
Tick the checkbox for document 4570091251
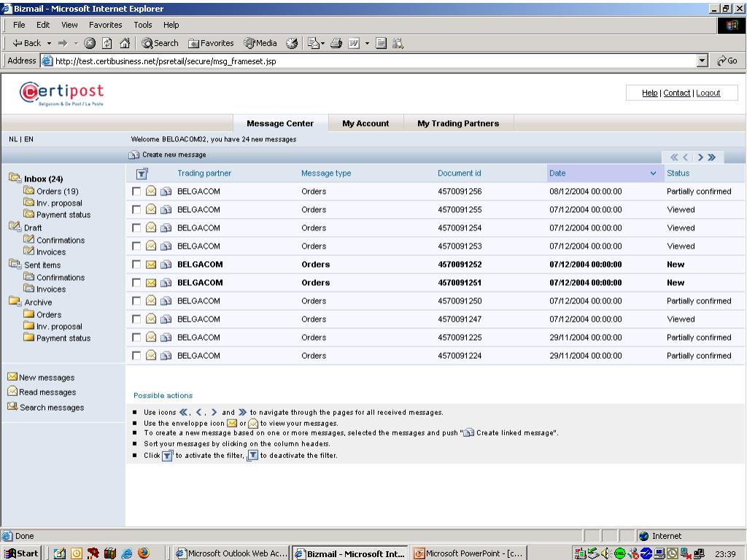coord(136,283)
